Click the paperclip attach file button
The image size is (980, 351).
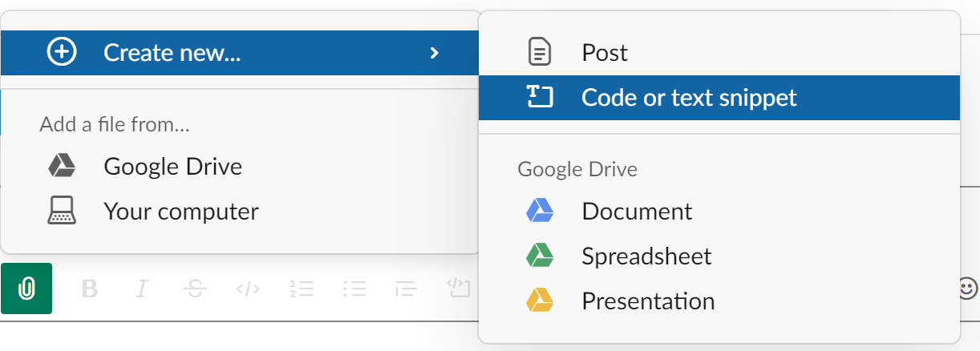pyautogui.click(x=26, y=288)
